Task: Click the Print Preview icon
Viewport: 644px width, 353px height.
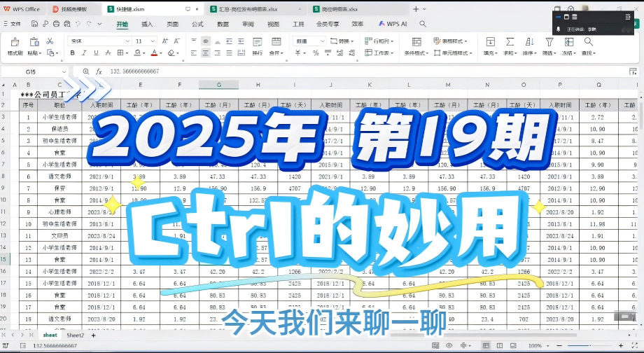Action: [x=66, y=24]
